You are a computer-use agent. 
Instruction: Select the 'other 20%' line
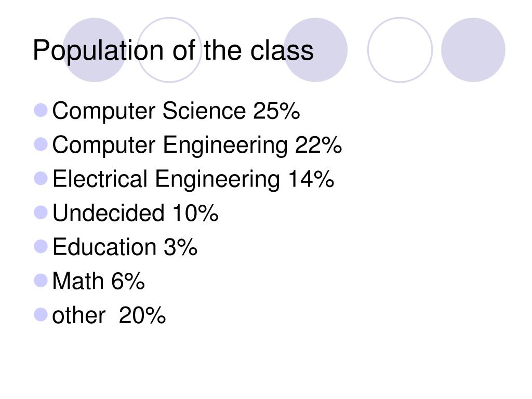click(x=109, y=315)
